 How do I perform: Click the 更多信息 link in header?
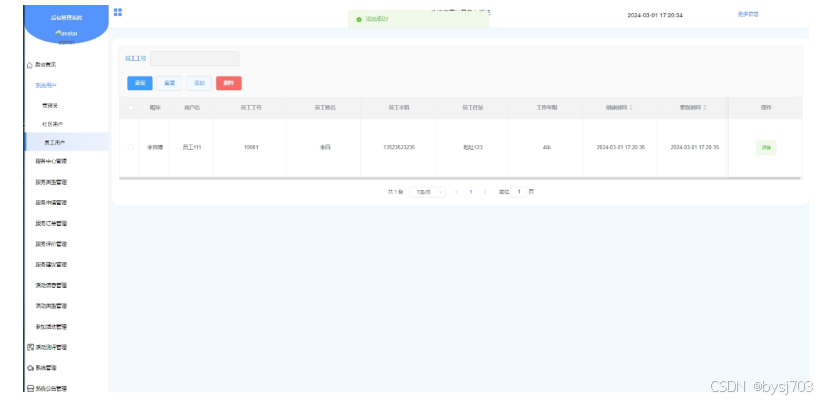click(x=748, y=14)
